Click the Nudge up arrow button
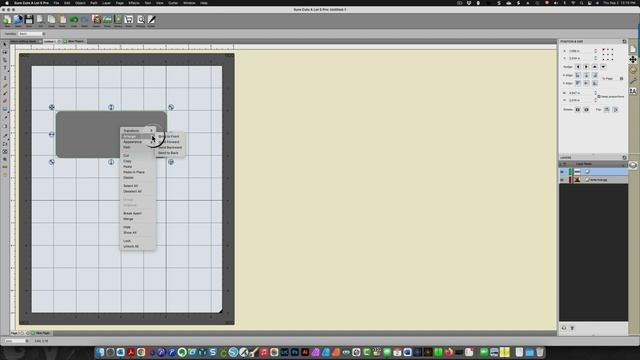The width and height of the screenshot is (640, 360). click(x=595, y=67)
